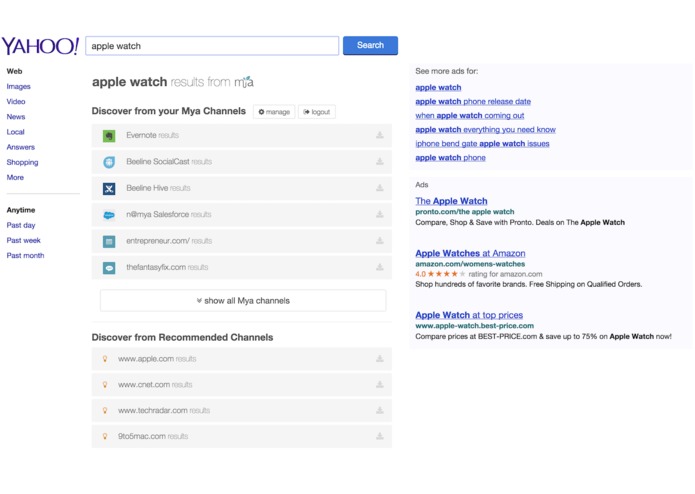The image size is (695, 494).
Task: Click the amazon.com/womens-watches URL
Action: [470, 264]
